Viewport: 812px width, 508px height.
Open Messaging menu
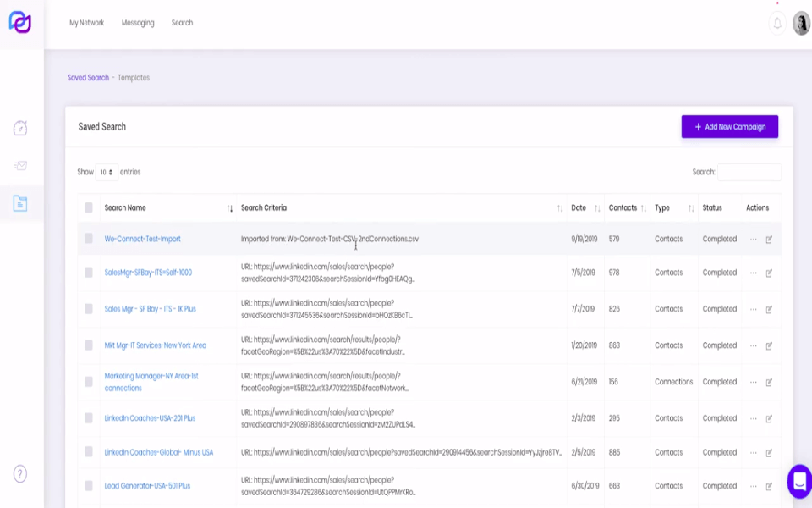tap(138, 23)
